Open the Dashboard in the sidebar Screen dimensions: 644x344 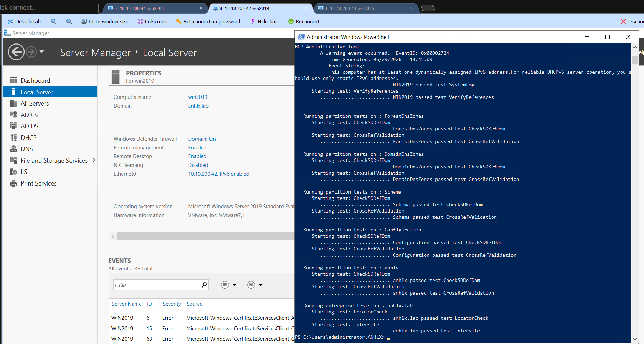pos(50,80)
